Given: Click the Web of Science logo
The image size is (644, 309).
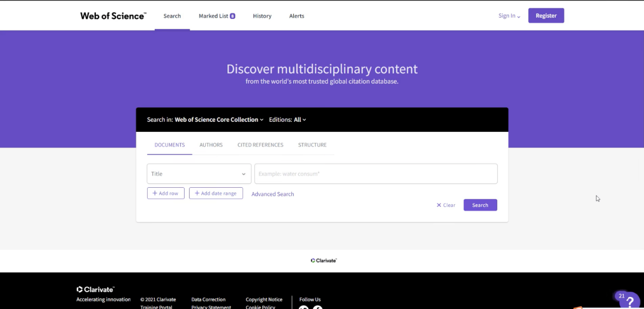Looking at the screenshot, I should 113,16.
